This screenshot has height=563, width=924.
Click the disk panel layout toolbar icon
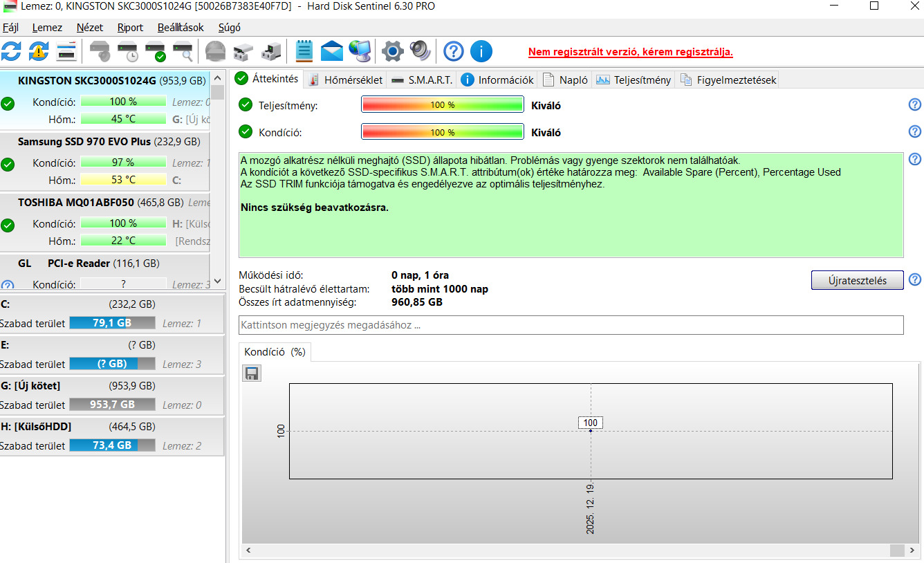point(66,51)
